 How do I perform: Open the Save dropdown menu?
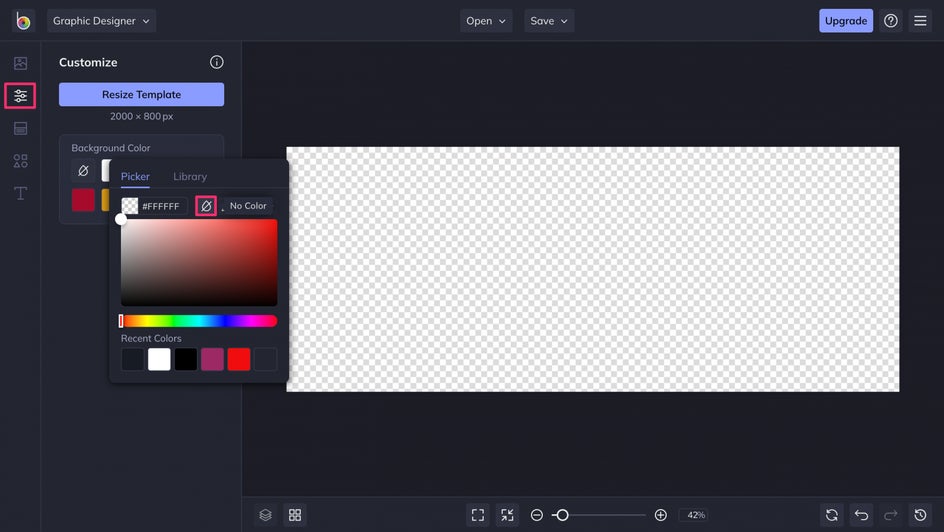click(x=548, y=21)
